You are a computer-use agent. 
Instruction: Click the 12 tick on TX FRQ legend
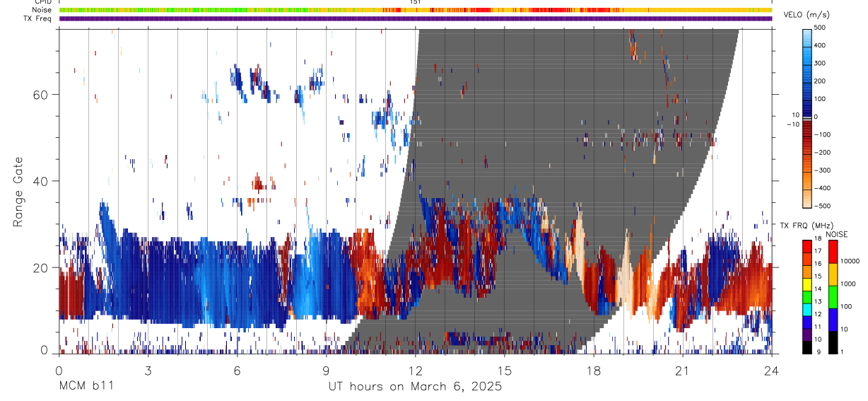click(818, 315)
